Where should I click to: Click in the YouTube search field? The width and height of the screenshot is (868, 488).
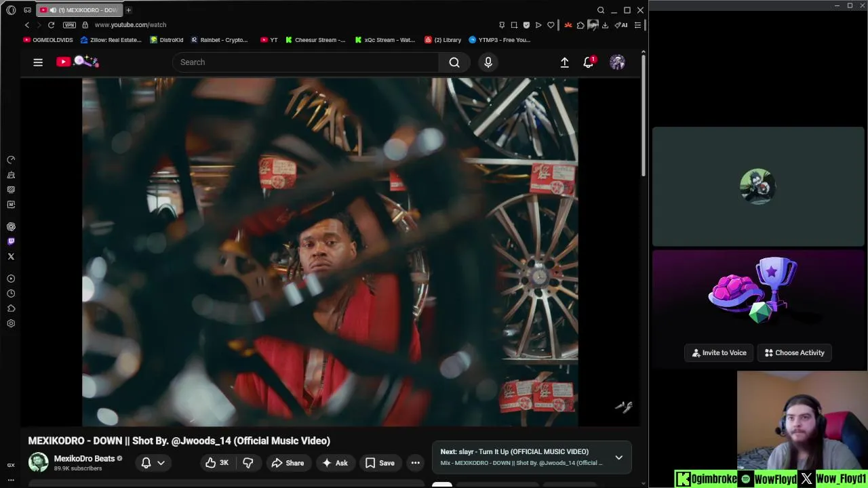click(x=305, y=62)
